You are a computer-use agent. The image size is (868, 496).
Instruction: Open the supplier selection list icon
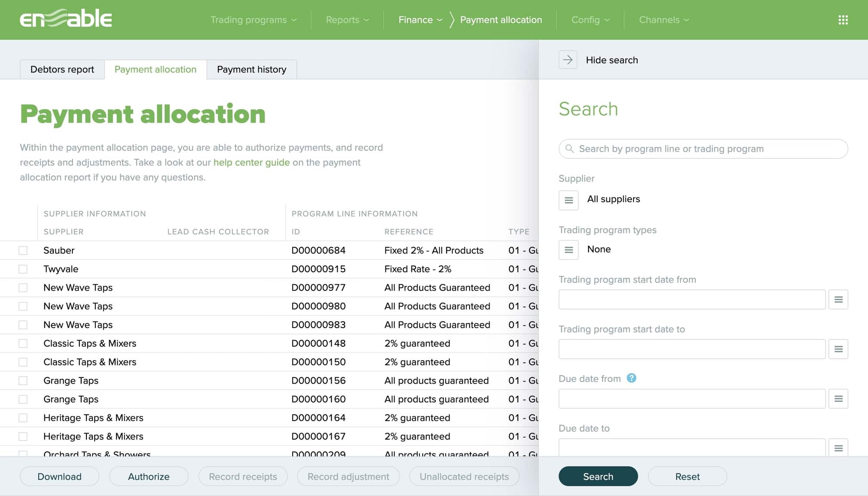click(569, 200)
